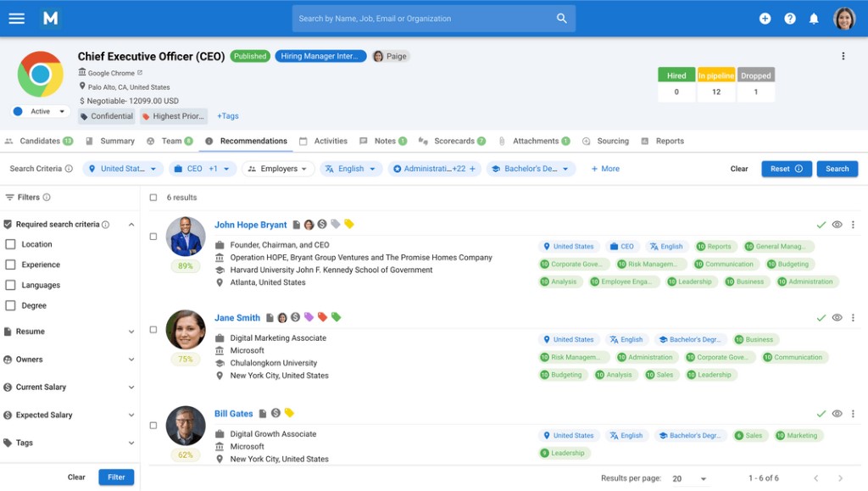Toggle the eye icon for Bill Gates
The image size is (868, 491).
[837, 414]
